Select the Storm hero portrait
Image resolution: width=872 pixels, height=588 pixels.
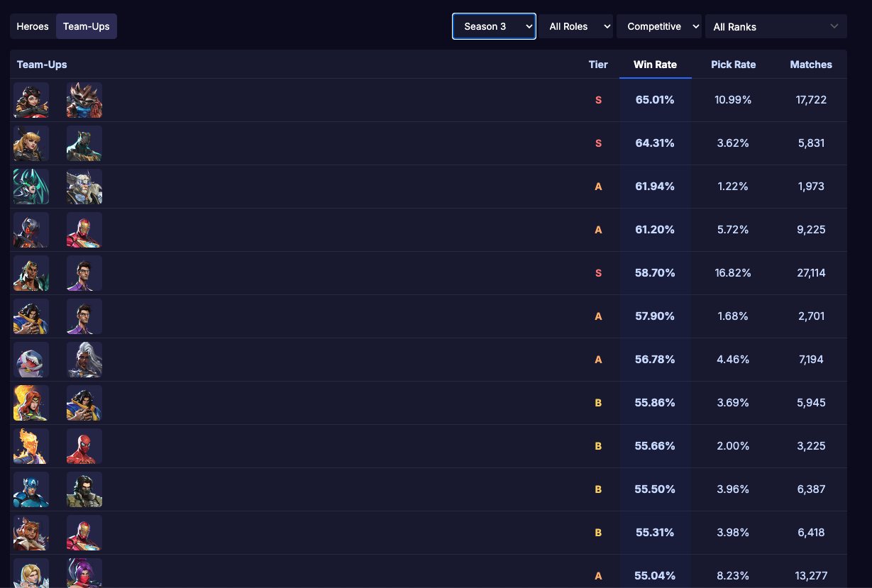(x=84, y=360)
